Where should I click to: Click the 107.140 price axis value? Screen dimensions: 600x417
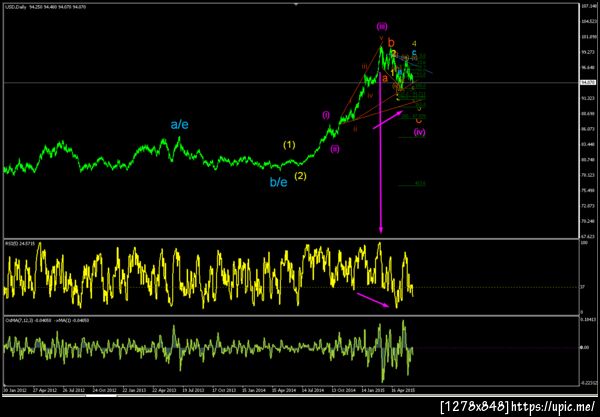587,6
